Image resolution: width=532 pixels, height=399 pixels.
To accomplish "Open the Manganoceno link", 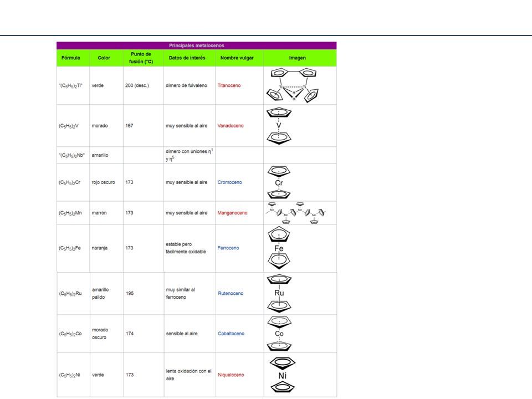I will pos(232,213).
